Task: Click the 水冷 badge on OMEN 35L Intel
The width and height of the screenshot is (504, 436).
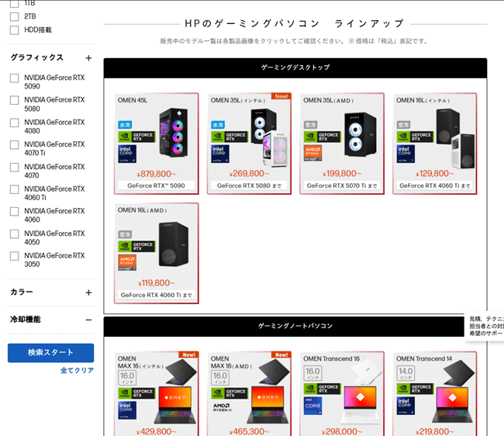Action: (218, 125)
